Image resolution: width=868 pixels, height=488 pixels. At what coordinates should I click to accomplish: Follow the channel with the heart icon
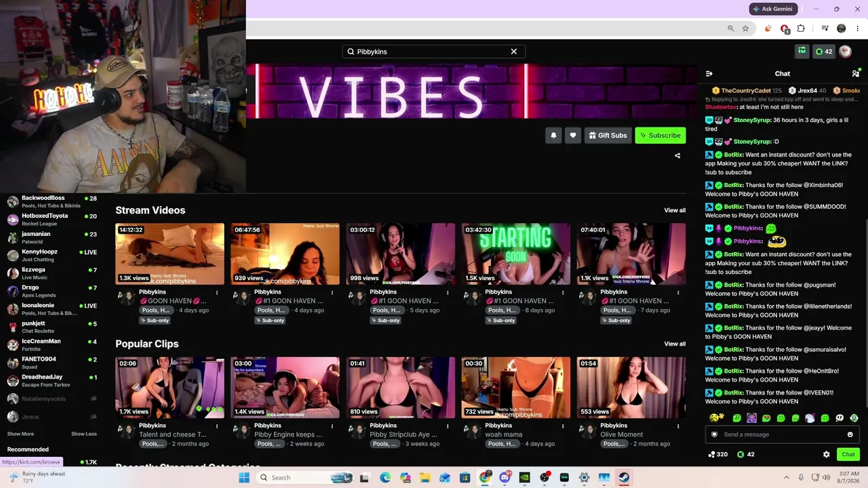[573, 136]
